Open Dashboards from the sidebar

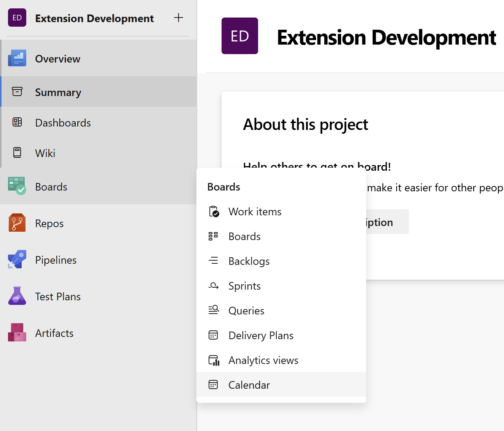pyautogui.click(x=63, y=123)
